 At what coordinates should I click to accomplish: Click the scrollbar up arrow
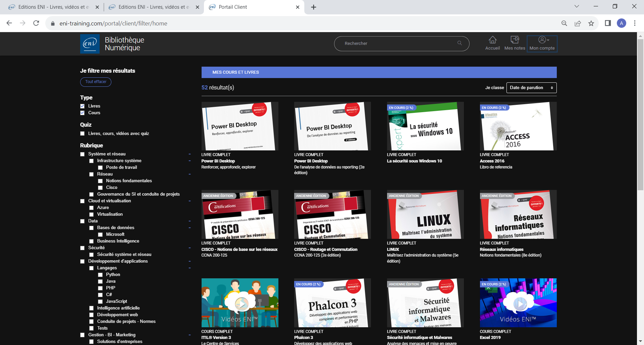tap(640, 36)
